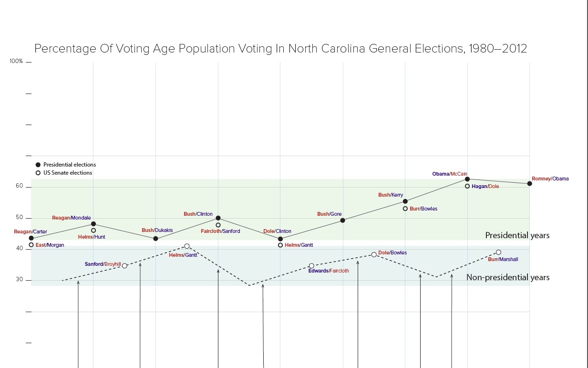The height and width of the screenshot is (368, 588).
Task: Click the Faircloth/Sanford hollow Senate marker
Action: tap(218, 225)
